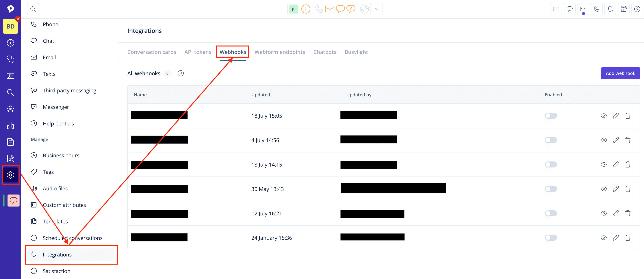The height and width of the screenshot is (279, 644).
Task: Select the Contacts icon in the left sidebar
Action: 11,76
